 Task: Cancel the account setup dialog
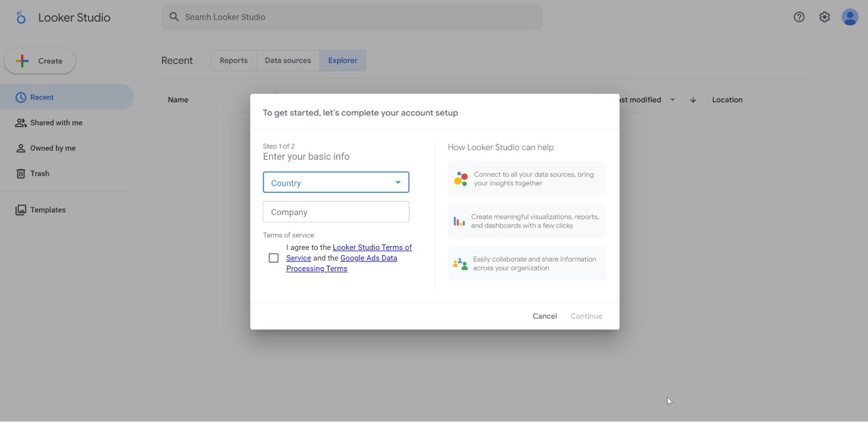tap(545, 316)
